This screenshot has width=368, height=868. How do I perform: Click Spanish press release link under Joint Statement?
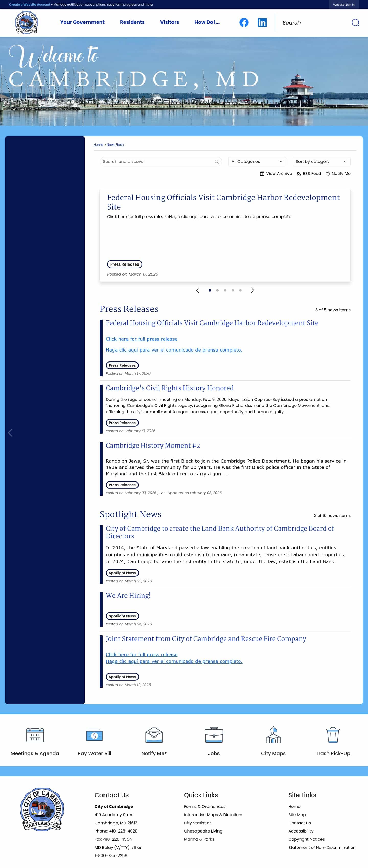[x=174, y=661]
